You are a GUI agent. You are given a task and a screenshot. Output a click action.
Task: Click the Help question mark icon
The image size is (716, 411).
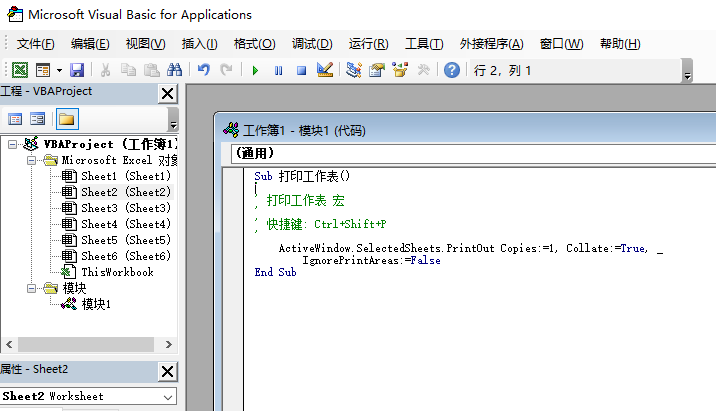(452, 70)
